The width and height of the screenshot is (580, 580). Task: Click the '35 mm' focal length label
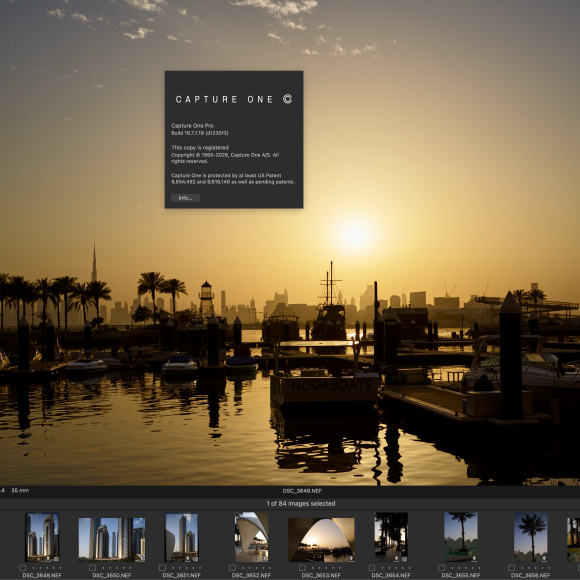(x=20, y=490)
